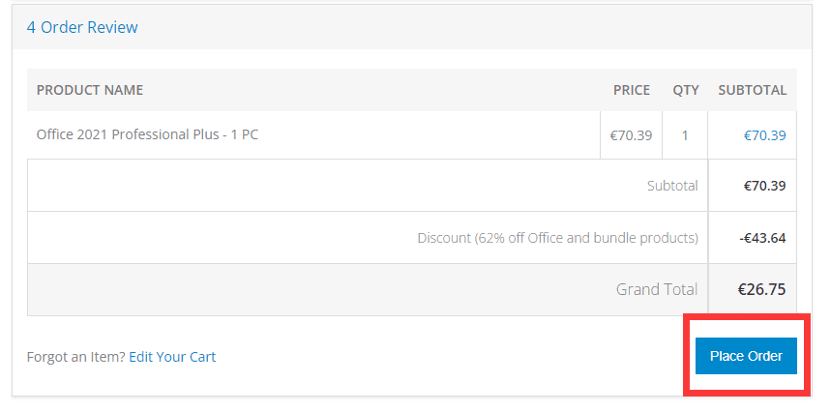The width and height of the screenshot is (832, 412).
Task: Click the SUBTOTAL column header
Action: pos(752,90)
